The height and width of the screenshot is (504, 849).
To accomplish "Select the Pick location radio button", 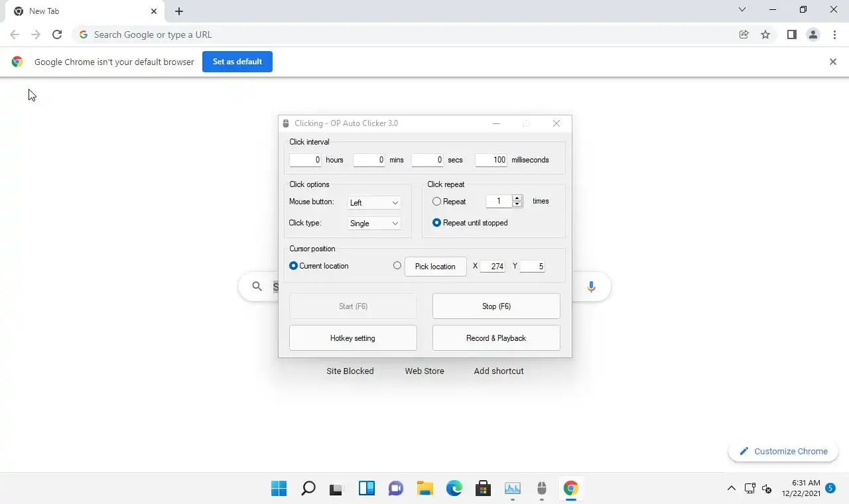I will point(397,265).
